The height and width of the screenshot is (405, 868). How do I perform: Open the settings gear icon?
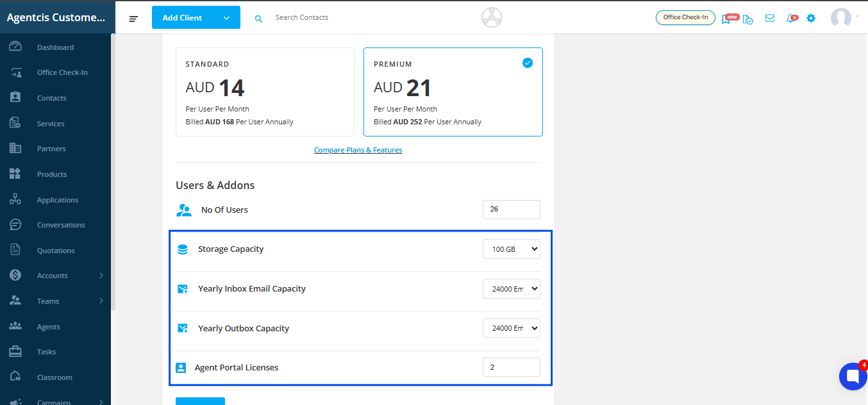click(811, 18)
